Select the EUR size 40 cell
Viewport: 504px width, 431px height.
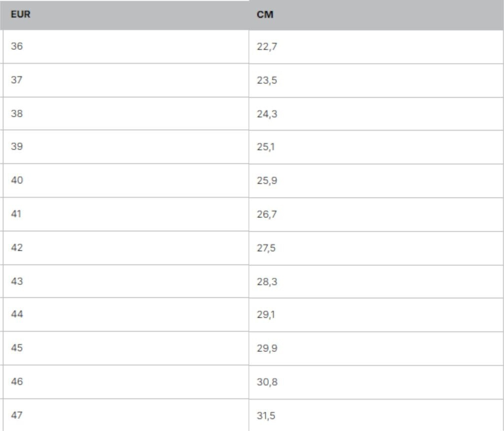17,180
